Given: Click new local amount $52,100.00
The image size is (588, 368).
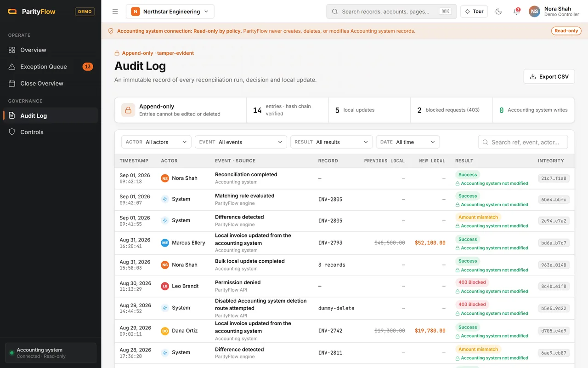Looking at the screenshot, I should 430,243.
